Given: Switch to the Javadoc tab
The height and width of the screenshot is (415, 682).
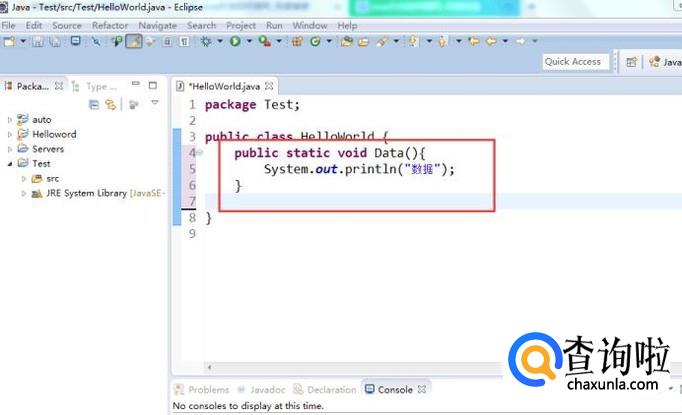Looking at the screenshot, I should (x=266, y=390).
